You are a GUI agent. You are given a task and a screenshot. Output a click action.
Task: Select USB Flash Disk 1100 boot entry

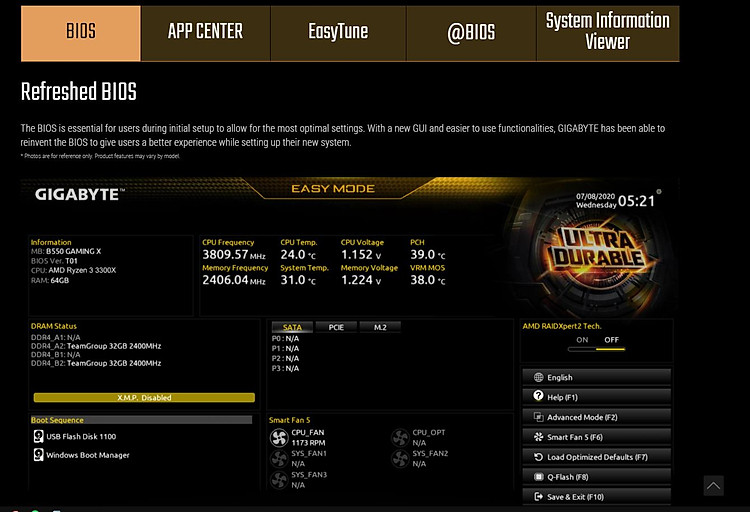(81, 436)
